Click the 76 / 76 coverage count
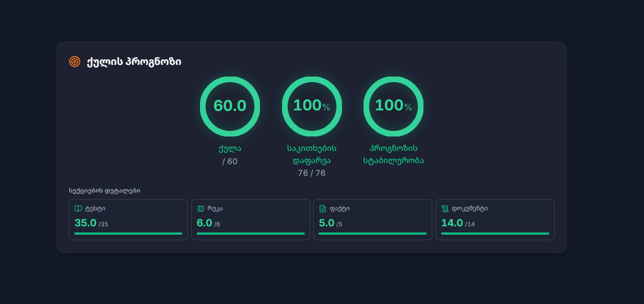 [x=311, y=173]
